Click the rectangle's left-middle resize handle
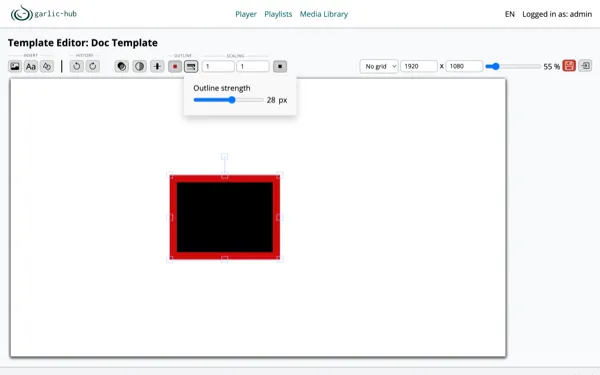The width and height of the screenshot is (600, 375). pos(170,217)
